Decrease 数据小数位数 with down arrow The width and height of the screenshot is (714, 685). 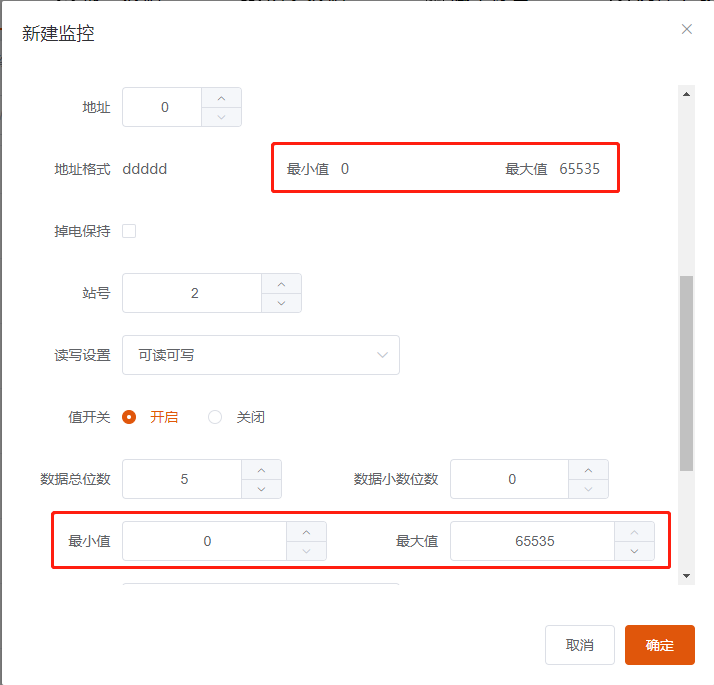(x=588, y=489)
